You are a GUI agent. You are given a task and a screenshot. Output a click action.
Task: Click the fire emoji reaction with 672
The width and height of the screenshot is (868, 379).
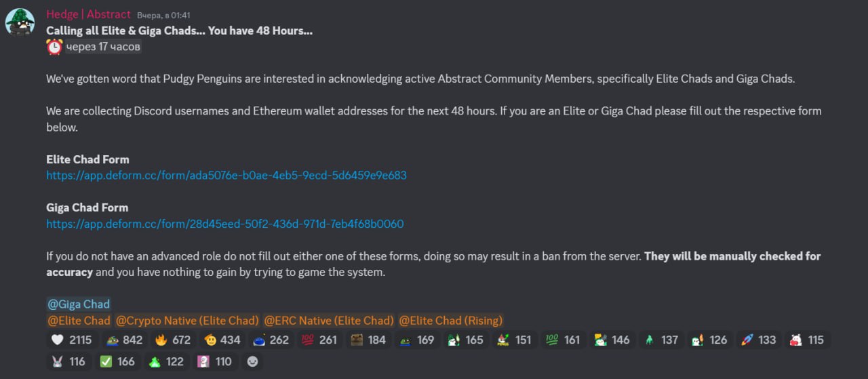click(x=172, y=340)
